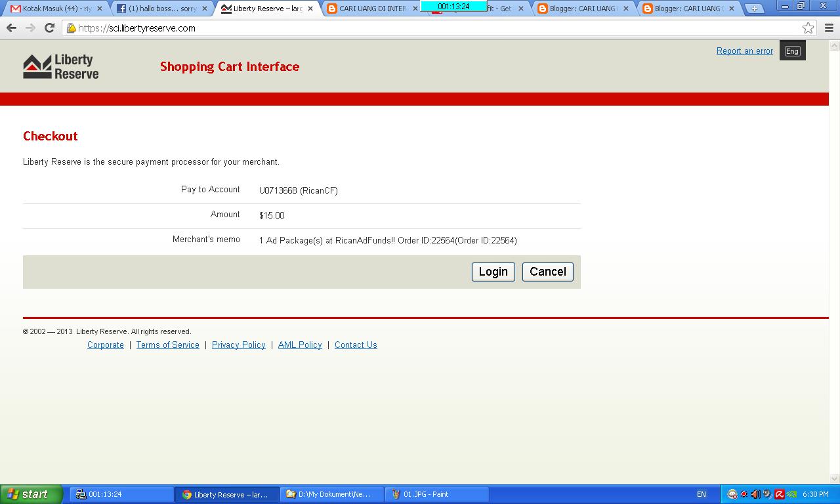
Task: Open the Liberty Reserve Chrome taskbar item
Action: tap(226, 494)
